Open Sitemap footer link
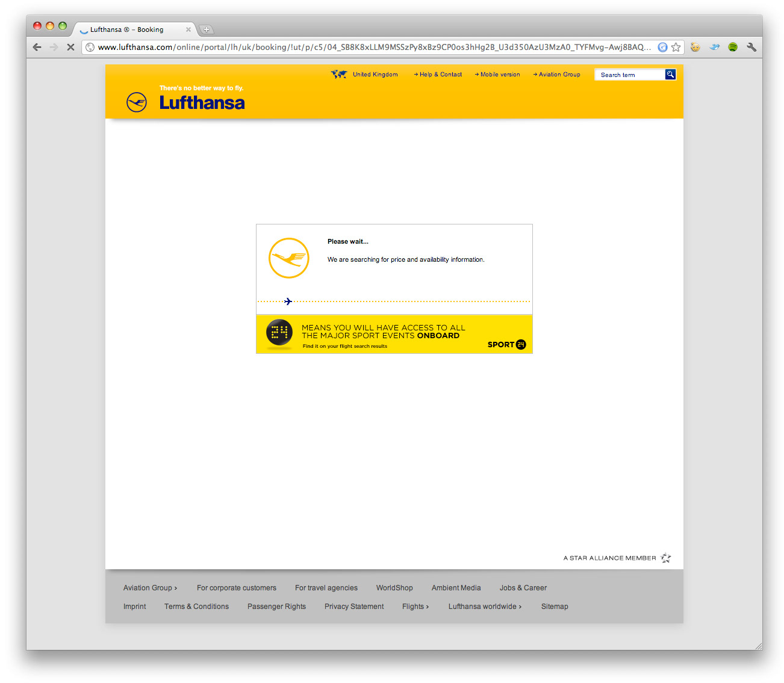Viewport: 784px width, 683px height. pos(555,607)
